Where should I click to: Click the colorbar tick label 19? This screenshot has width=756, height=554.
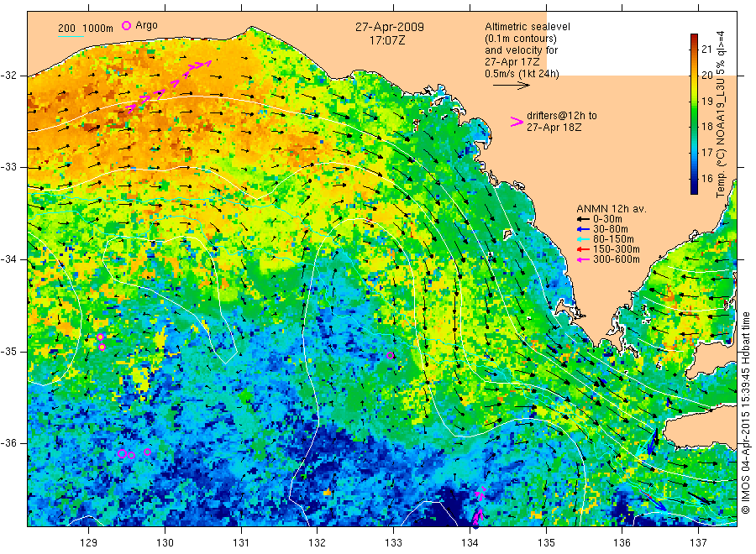coord(706,102)
